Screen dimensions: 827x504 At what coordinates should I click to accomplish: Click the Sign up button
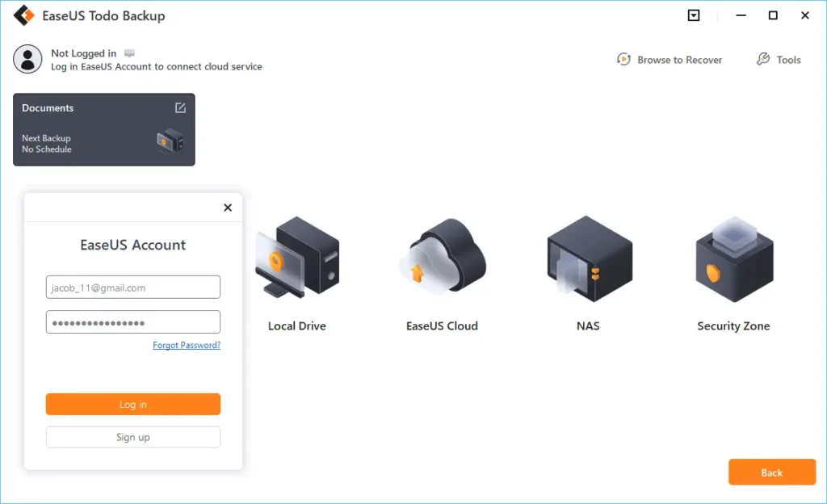(x=133, y=437)
